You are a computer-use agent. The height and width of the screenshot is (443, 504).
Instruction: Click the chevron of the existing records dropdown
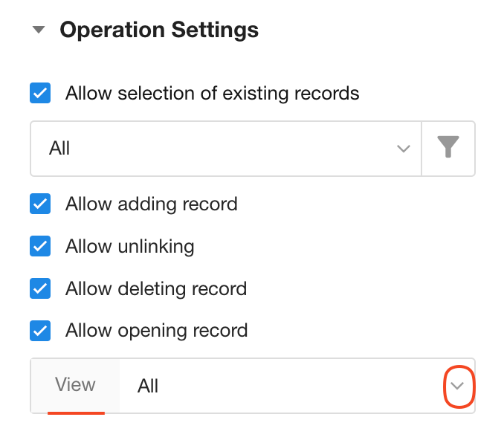coord(404,149)
